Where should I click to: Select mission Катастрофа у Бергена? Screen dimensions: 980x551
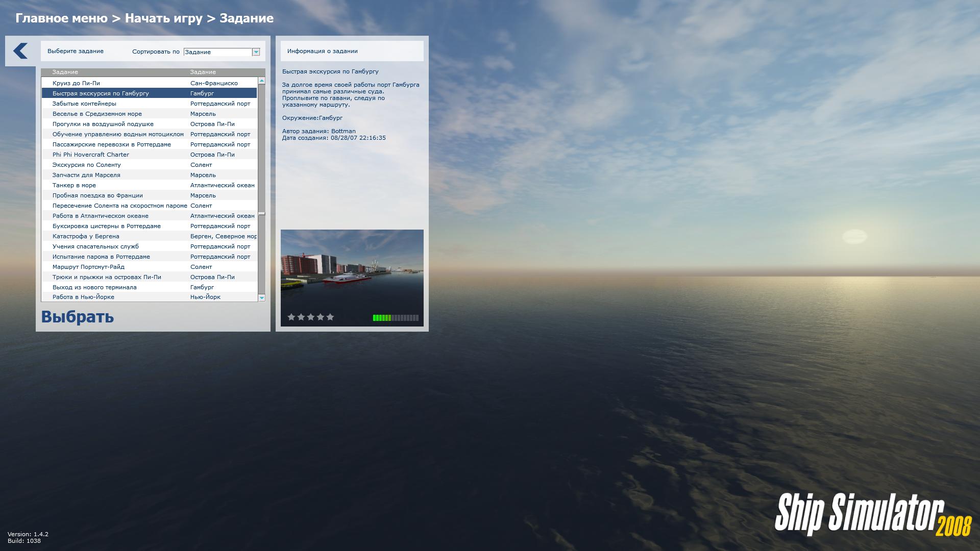pyautogui.click(x=149, y=236)
